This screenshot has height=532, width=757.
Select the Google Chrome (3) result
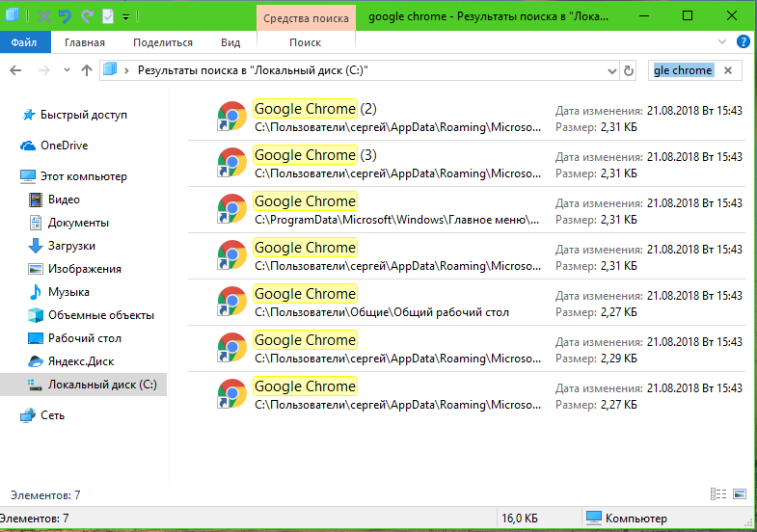tap(467, 164)
